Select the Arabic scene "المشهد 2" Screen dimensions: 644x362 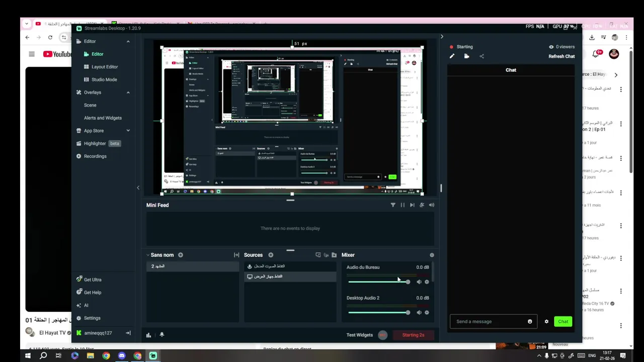tap(193, 266)
